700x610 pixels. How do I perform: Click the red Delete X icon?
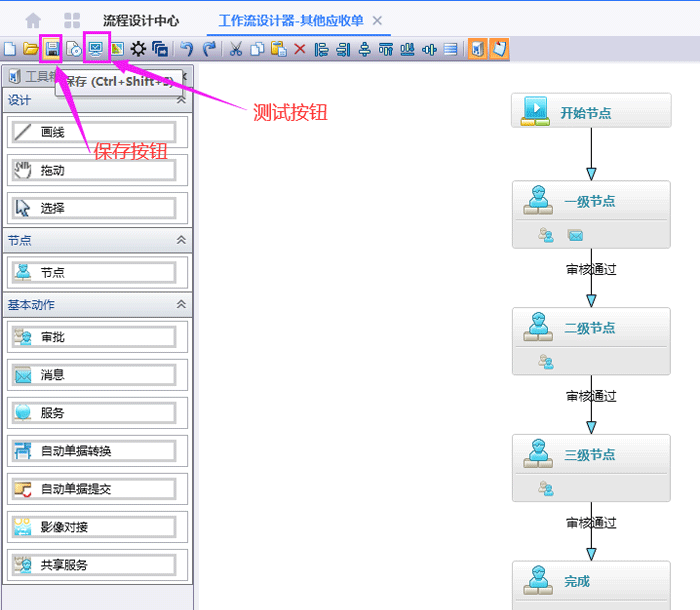coord(300,48)
